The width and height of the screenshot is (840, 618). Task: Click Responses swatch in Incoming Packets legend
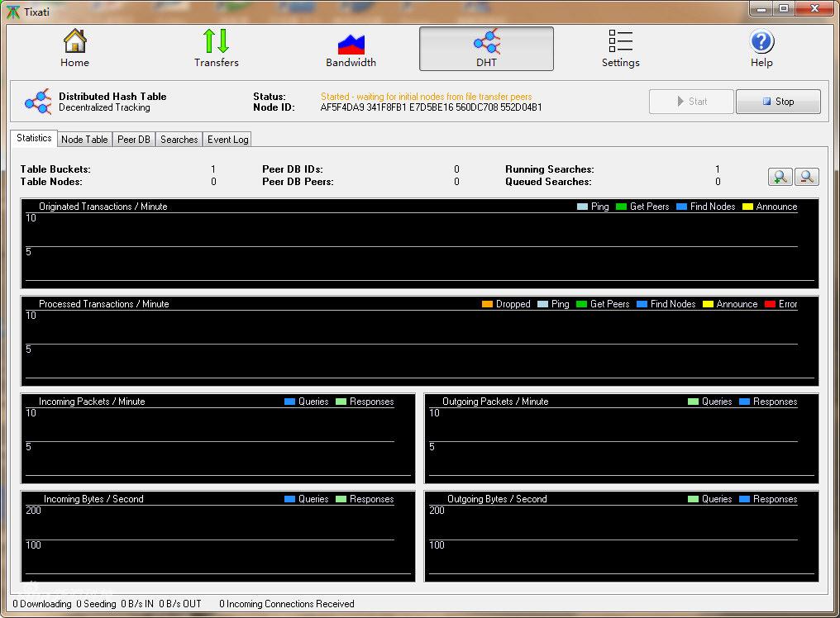click(341, 402)
